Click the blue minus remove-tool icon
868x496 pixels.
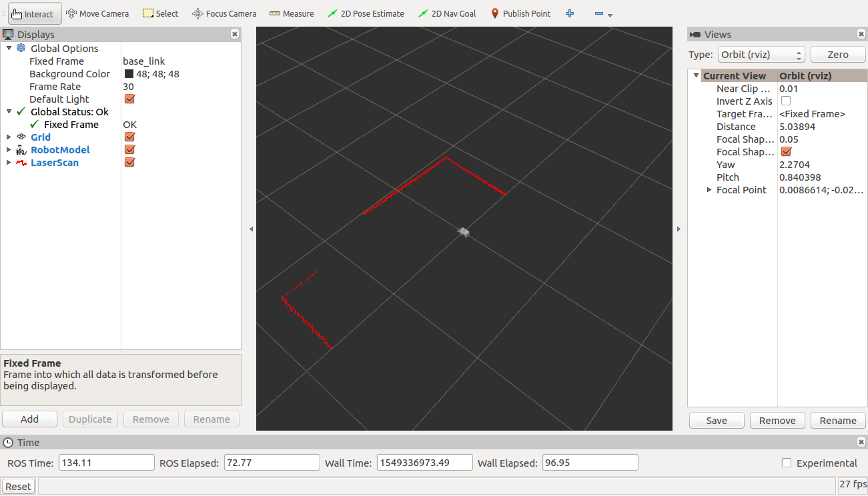598,13
